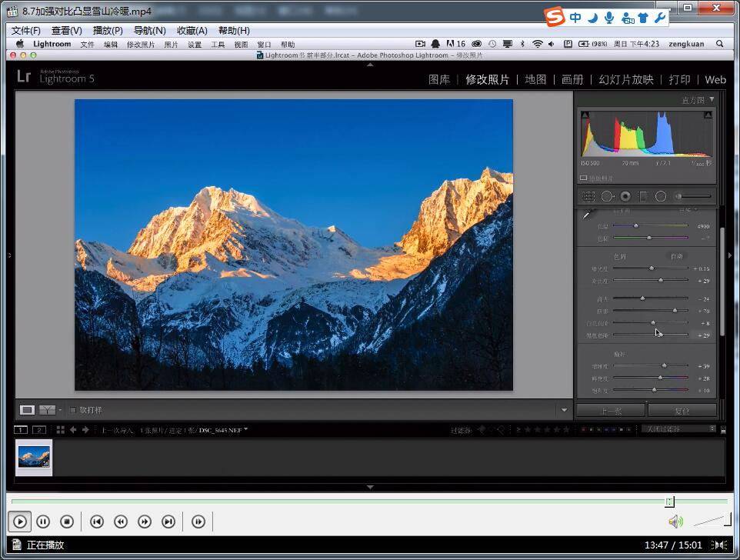
Task: Click the notification bell menu bar icon
Action: pyautogui.click(x=435, y=44)
